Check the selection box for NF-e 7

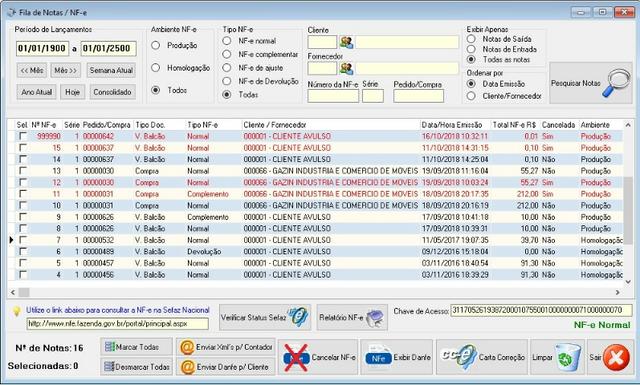tap(23, 240)
